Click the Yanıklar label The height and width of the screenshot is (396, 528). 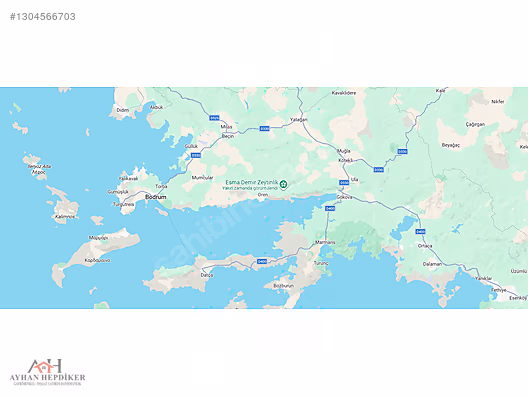(x=484, y=278)
